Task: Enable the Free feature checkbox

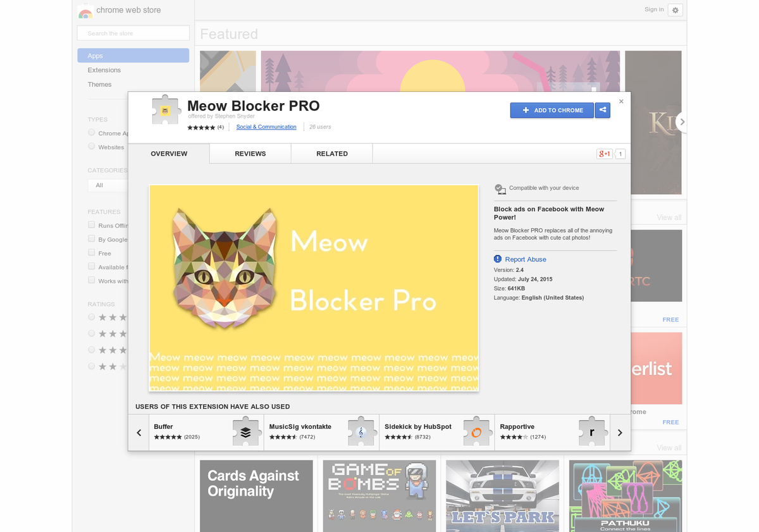Action: tap(92, 253)
